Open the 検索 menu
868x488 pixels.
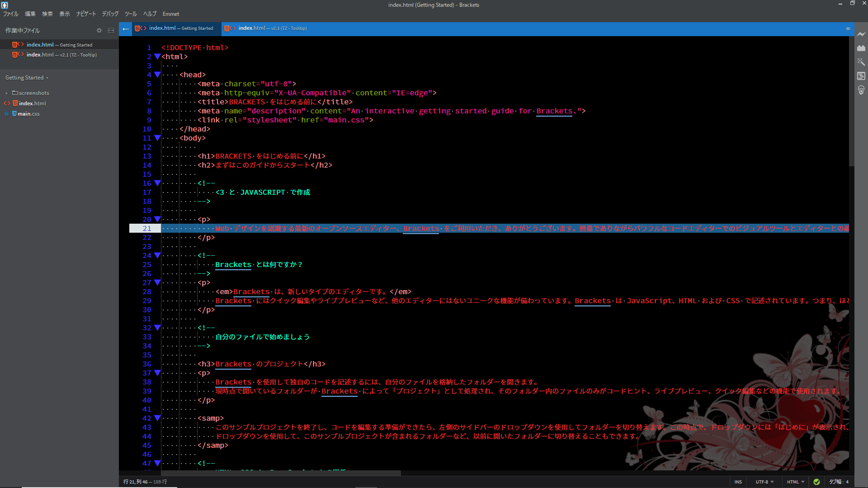[47, 14]
